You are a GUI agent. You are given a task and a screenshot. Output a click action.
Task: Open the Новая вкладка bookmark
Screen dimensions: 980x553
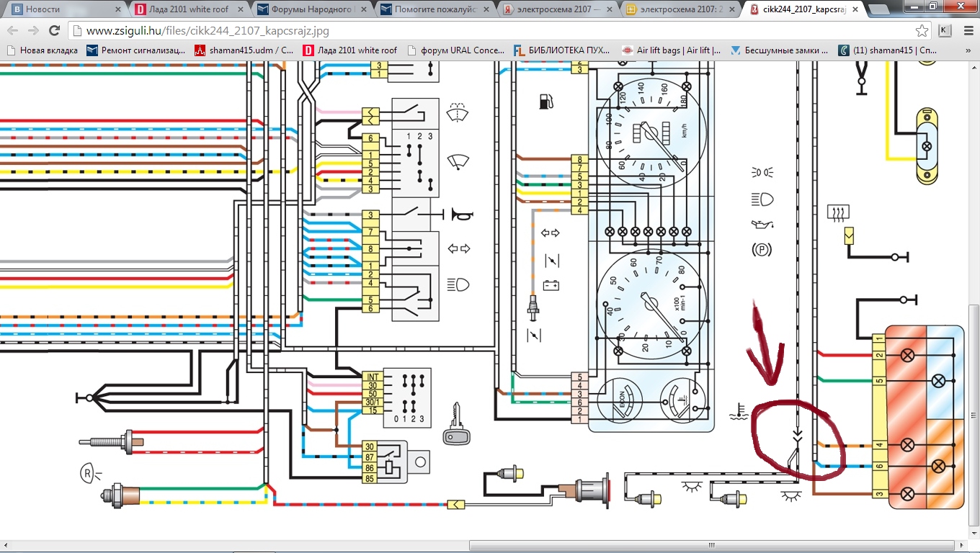pos(42,50)
